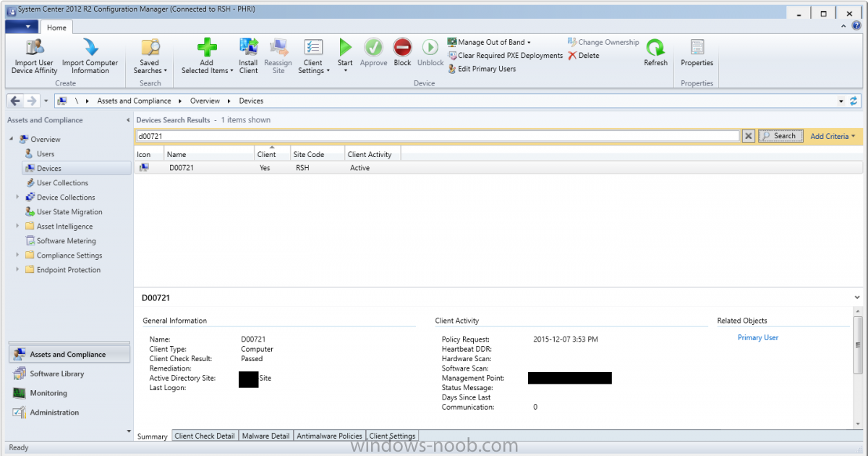Select the D00721 device row
This screenshot has height=456, width=868.
click(x=498, y=168)
